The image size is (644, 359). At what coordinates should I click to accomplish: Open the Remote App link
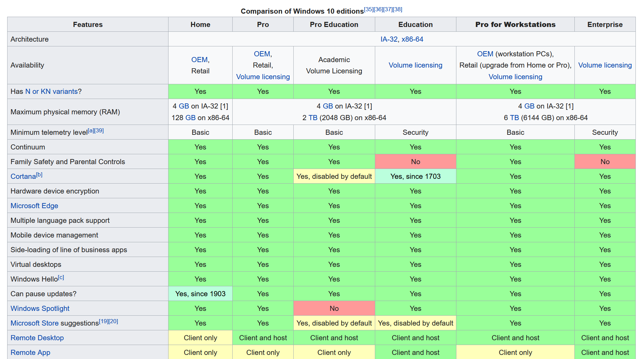[x=30, y=353]
